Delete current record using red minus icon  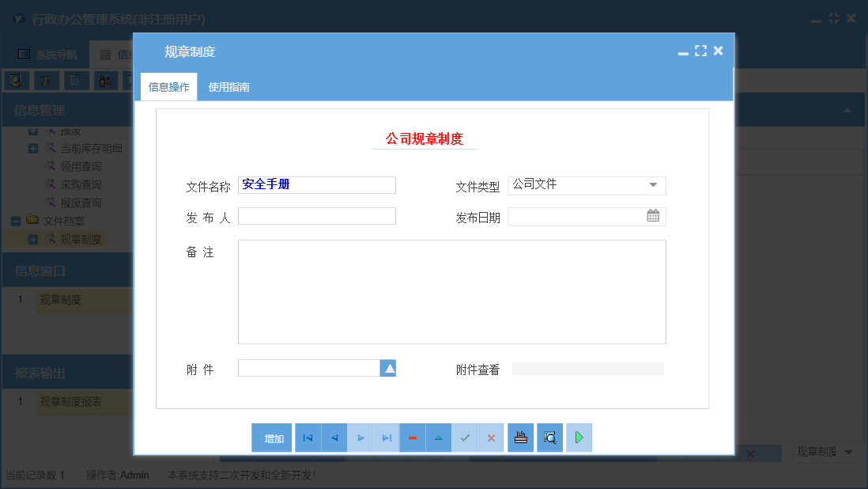[x=413, y=437]
